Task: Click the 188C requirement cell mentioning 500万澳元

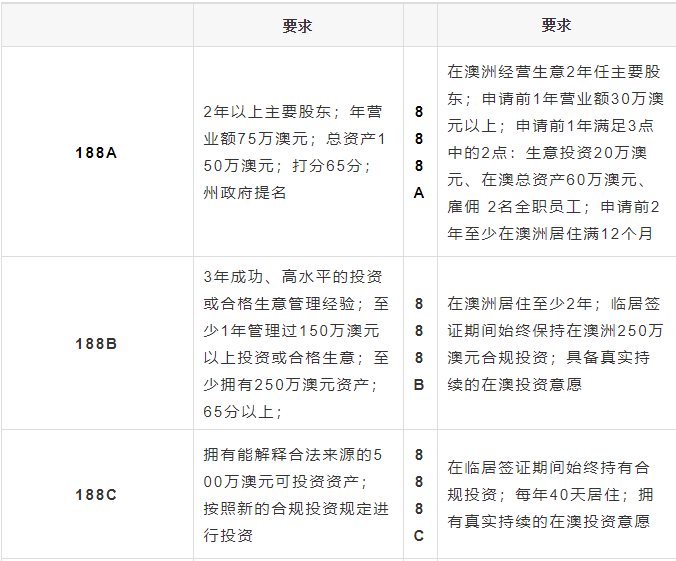Action: pyautogui.click(x=296, y=495)
